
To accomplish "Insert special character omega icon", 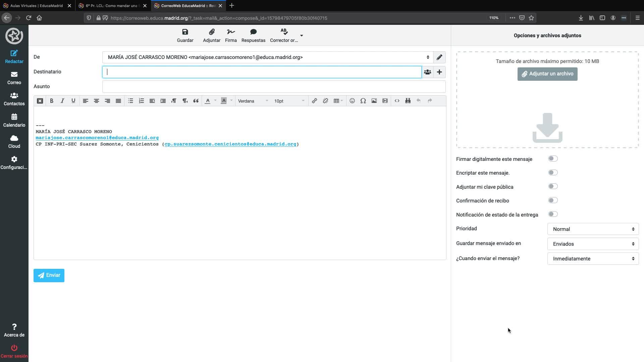I will click(363, 101).
